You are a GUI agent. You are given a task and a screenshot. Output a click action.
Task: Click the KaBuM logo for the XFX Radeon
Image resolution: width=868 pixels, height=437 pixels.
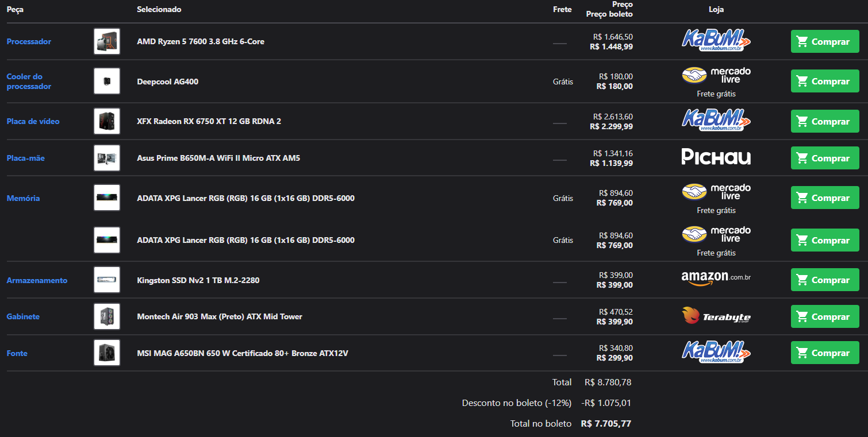click(716, 120)
